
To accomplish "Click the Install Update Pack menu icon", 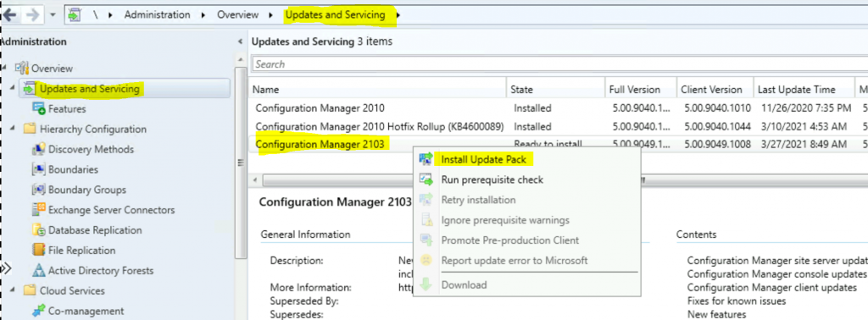I will pyautogui.click(x=426, y=159).
